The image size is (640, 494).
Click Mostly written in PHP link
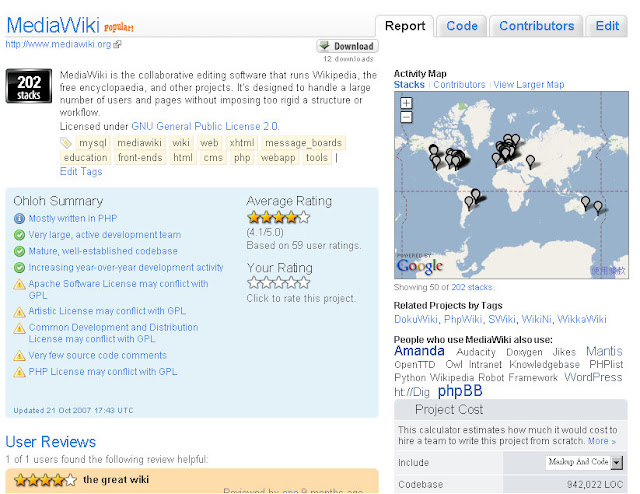point(73,218)
